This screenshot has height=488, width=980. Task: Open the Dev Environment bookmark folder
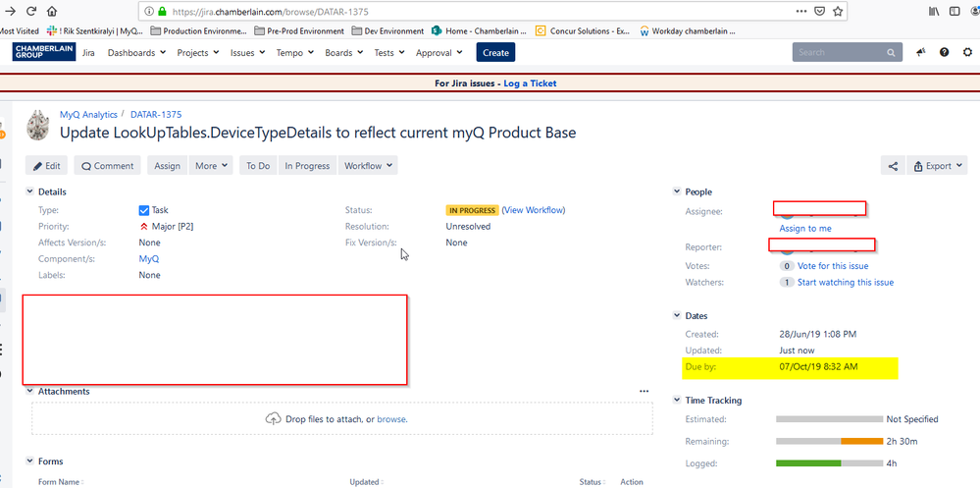pos(388,30)
